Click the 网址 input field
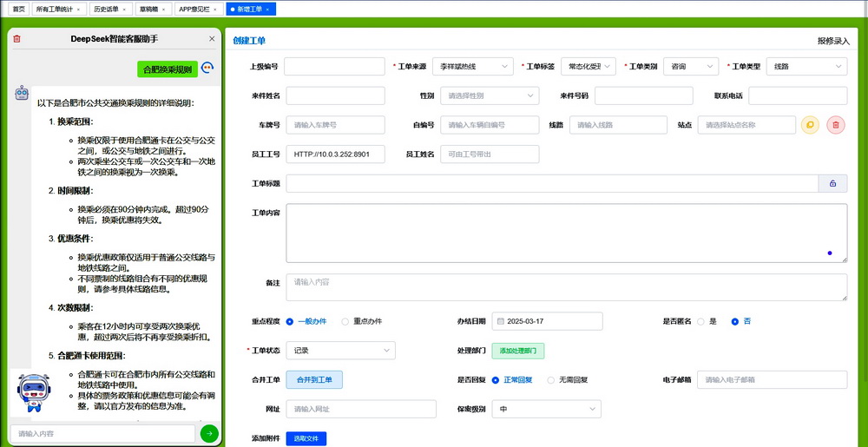Viewport: 868px width, 447px height. 361,410
